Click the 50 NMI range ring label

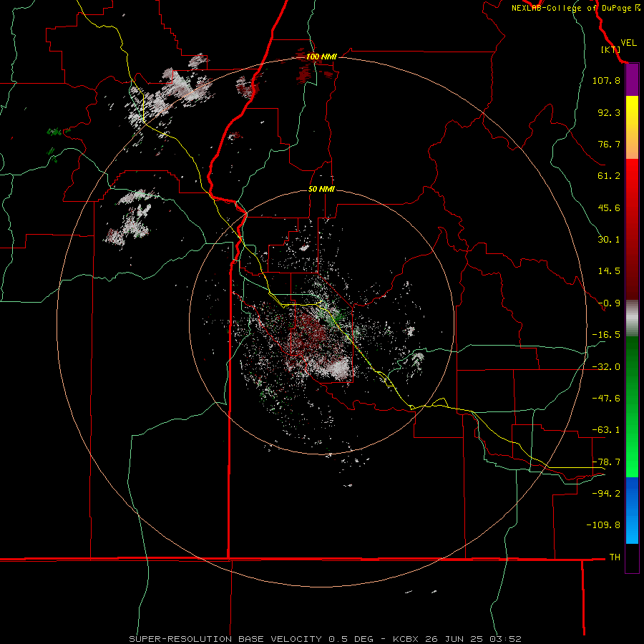coord(321,189)
